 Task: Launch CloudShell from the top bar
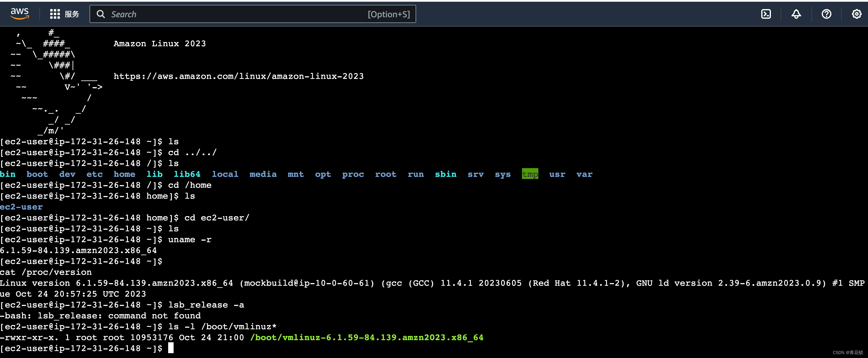point(765,14)
